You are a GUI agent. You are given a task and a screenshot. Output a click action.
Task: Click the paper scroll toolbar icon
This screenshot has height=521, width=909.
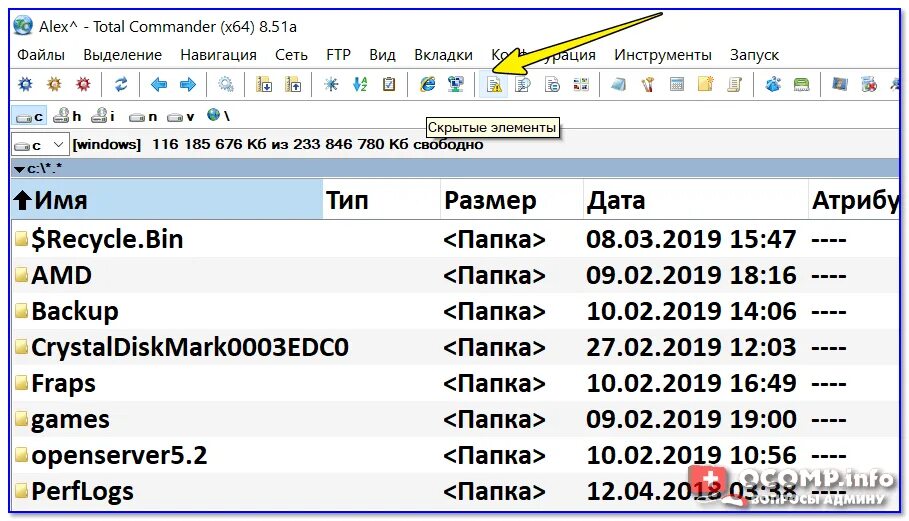(x=735, y=85)
